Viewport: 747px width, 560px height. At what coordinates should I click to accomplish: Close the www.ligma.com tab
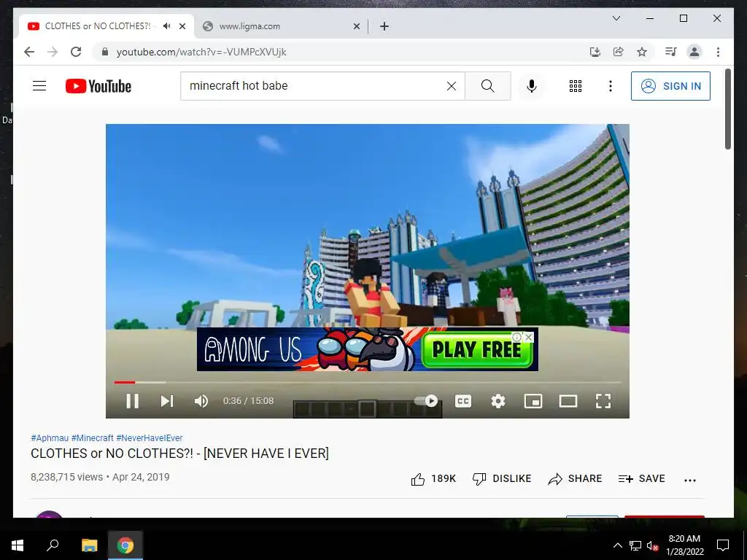pos(356,26)
